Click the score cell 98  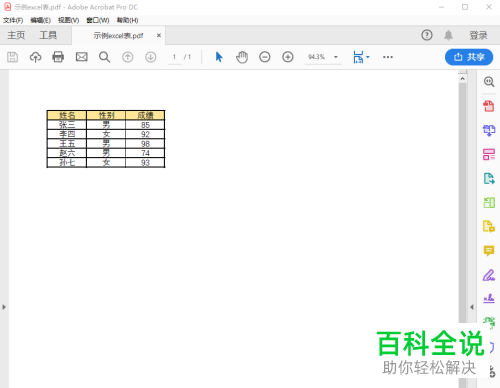[x=145, y=144]
